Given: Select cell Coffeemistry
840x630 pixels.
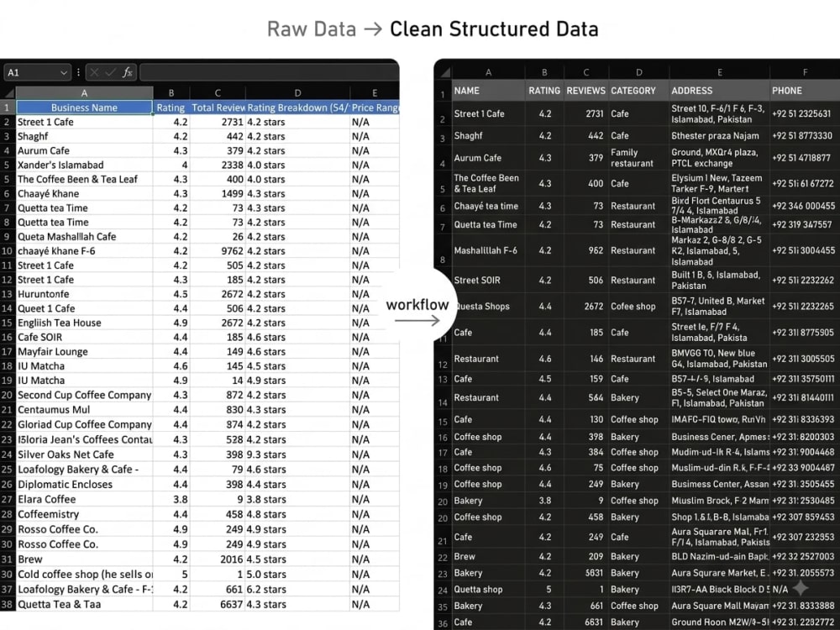Looking at the screenshot, I should [x=84, y=515].
